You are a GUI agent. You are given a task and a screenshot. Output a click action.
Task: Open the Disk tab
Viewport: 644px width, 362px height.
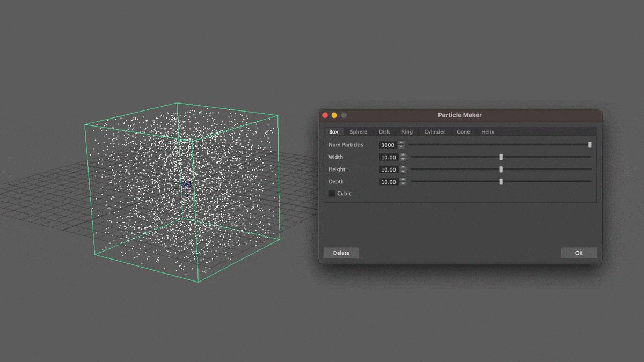(x=384, y=132)
